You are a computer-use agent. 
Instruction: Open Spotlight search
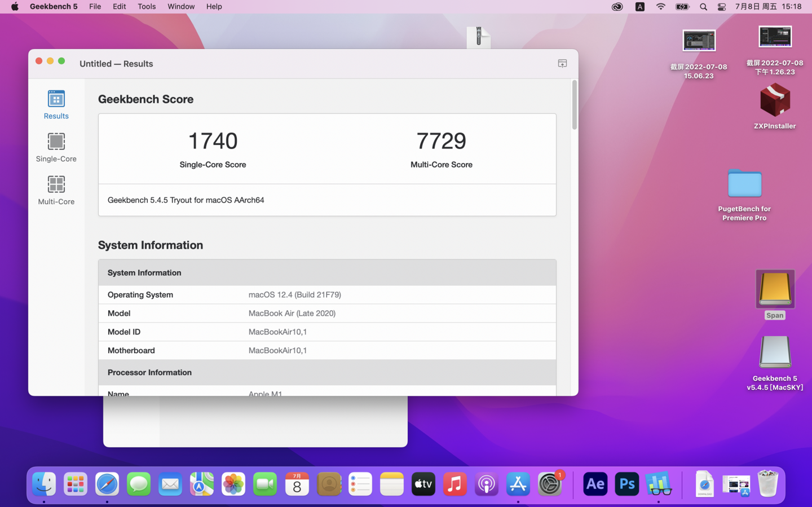pyautogui.click(x=703, y=7)
